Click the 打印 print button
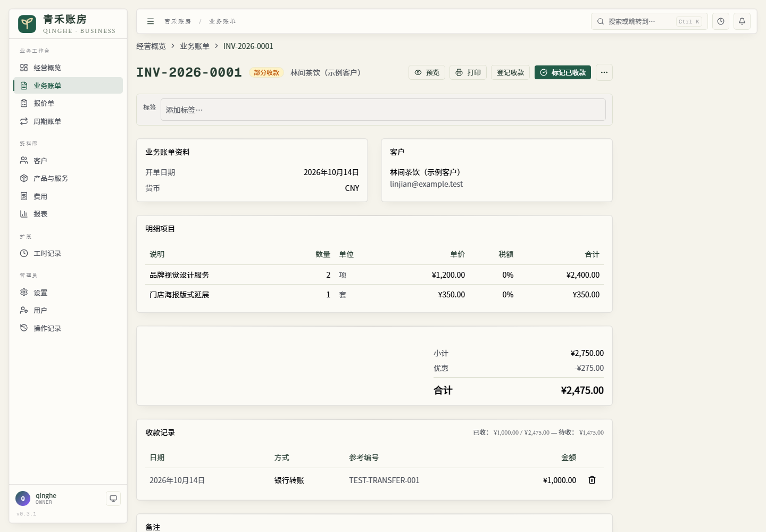This screenshot has width=766, height=532. [x=468, y=72]
